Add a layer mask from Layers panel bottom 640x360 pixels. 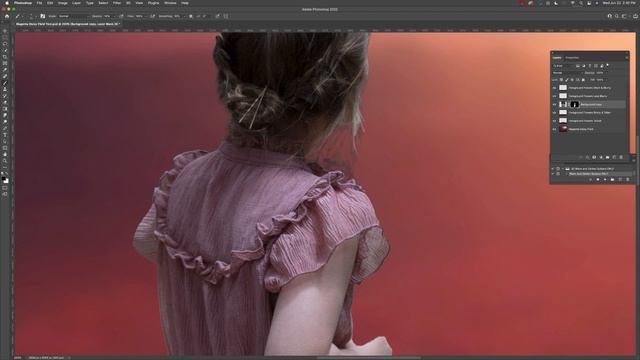594,158
